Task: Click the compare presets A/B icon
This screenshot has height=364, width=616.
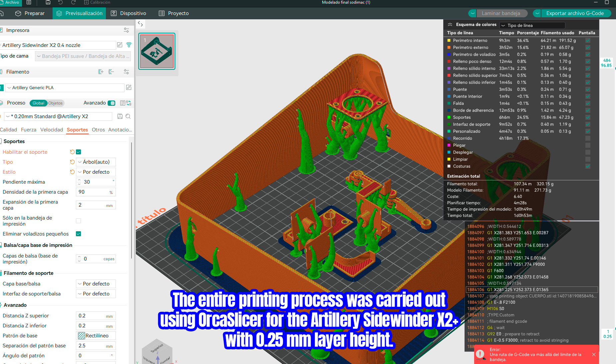Action: click(x=129, y=103)
